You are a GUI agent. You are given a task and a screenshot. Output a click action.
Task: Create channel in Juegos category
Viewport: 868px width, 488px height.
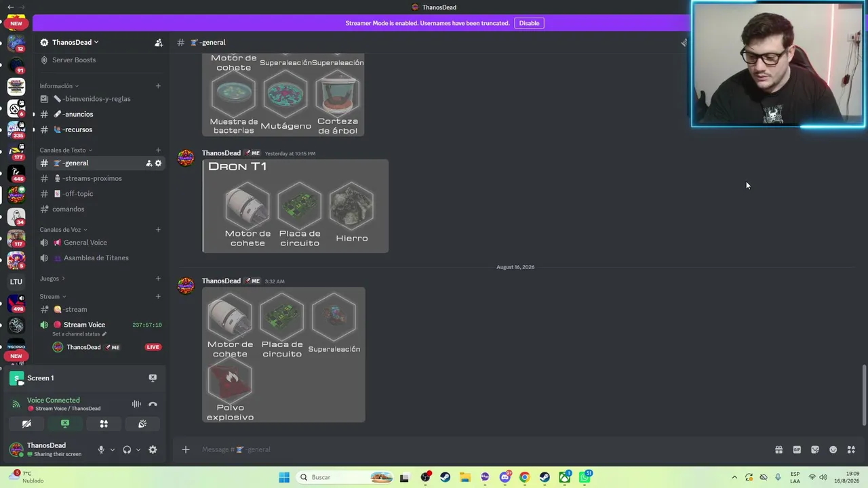point(158,279)
